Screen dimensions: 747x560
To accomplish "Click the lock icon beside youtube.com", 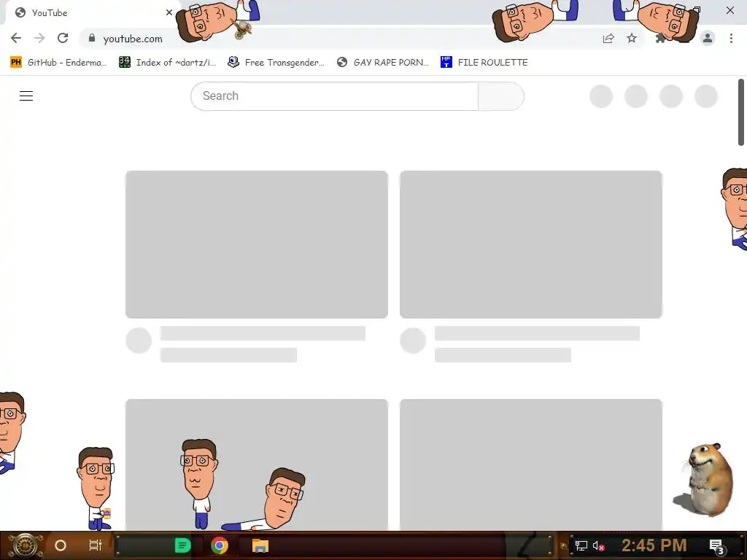I will pos(92,38).
